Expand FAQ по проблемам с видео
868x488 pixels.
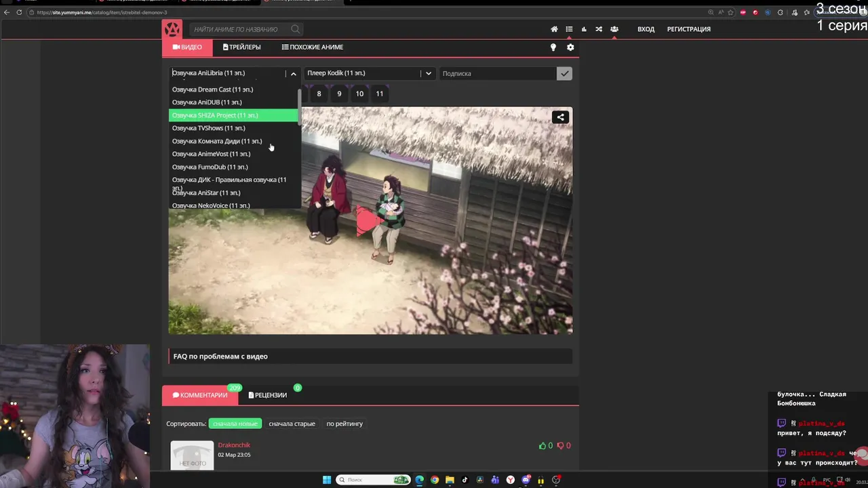370,357
